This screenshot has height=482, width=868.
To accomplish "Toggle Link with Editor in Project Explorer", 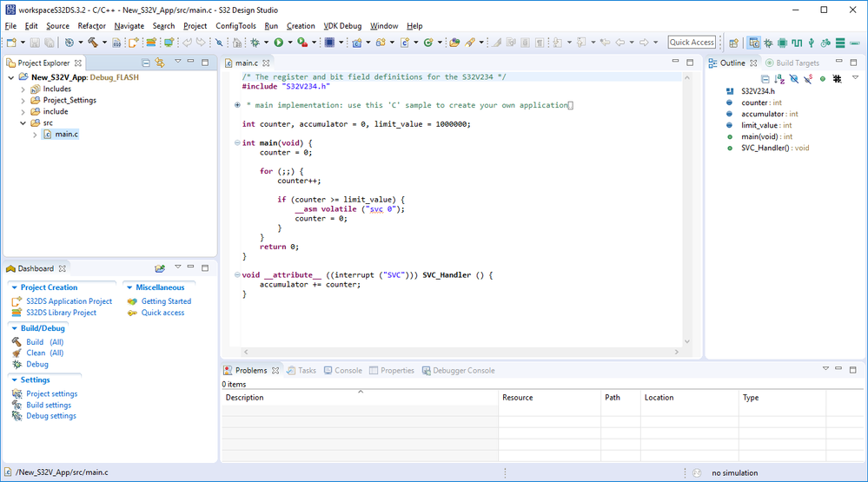I will tap(160, 63).
